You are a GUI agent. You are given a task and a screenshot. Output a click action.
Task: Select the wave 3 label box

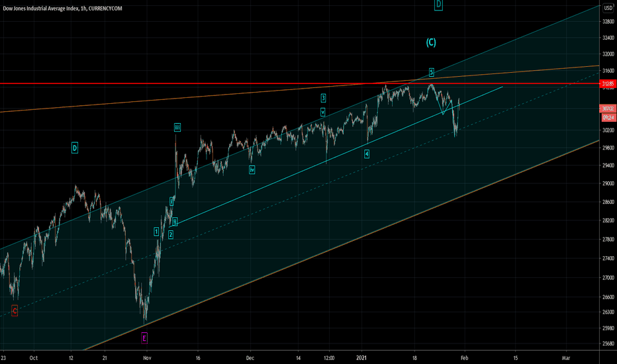(323, 98)
